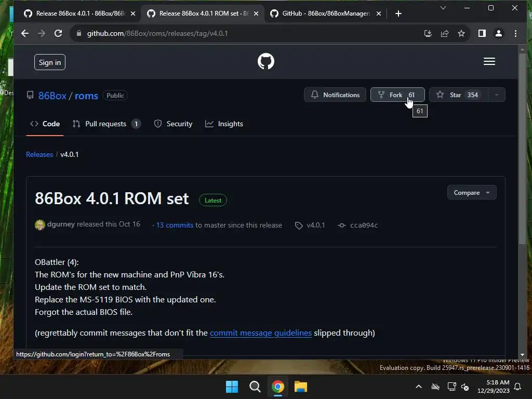Screen dimensions: 532x399
Task: Open the commit message guidelines link
Action: (x=261, y=333)
